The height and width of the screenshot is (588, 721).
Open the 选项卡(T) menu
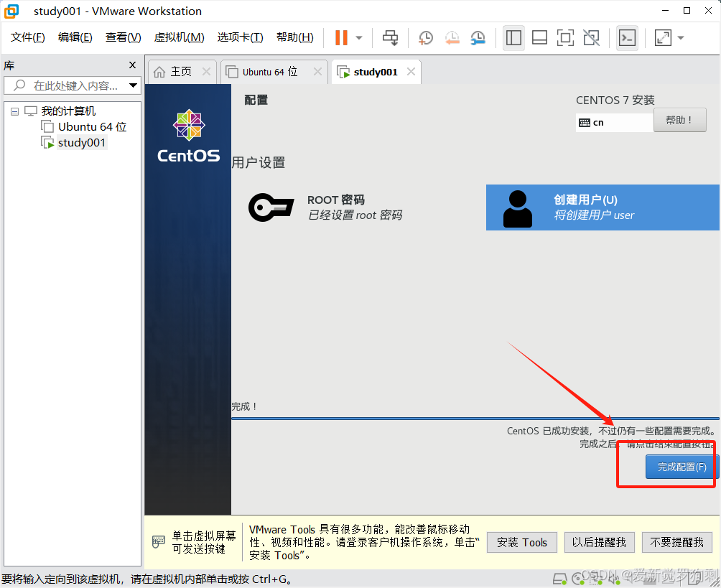(240, 37)
